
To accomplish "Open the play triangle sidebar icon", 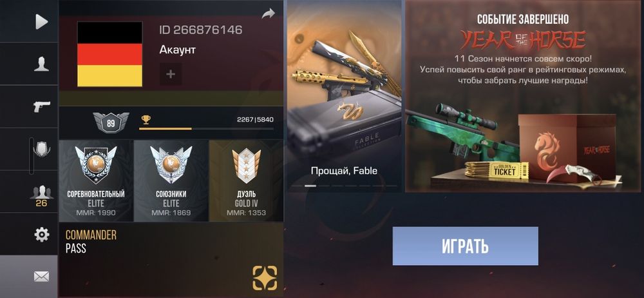I will click(41, 21).
